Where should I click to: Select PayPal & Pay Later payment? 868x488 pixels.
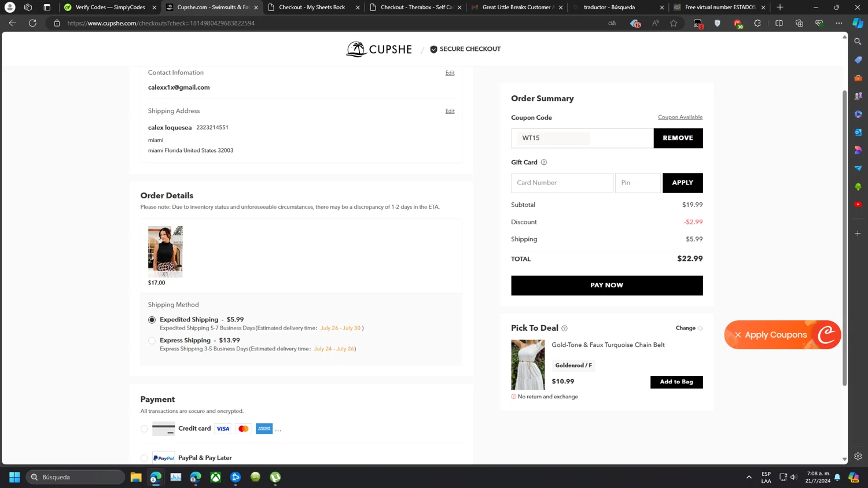144,458
